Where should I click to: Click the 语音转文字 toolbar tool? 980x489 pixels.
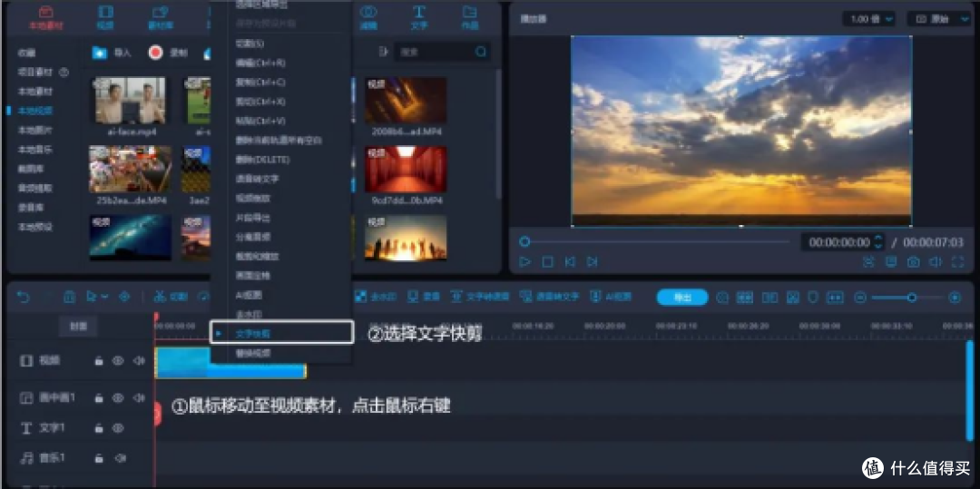(549, 297)
